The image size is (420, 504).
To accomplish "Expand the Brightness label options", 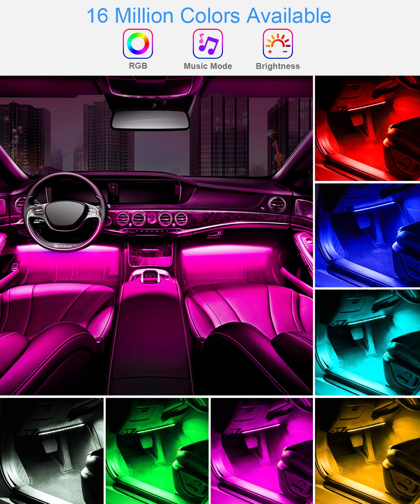I will [278, 66].
